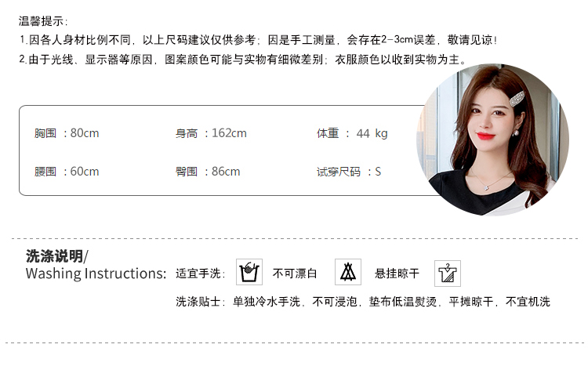
Task: Click the 温馨提示 heading
Action: tap(43, 21)
